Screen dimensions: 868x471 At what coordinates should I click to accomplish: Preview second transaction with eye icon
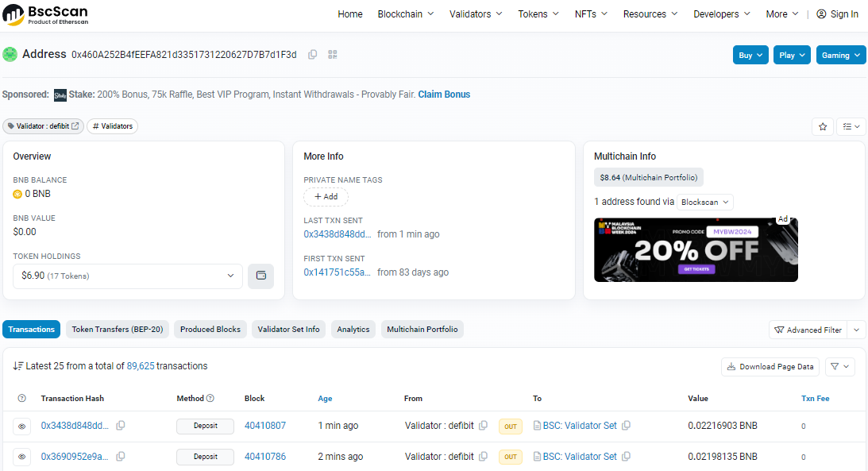pos(22,457)
